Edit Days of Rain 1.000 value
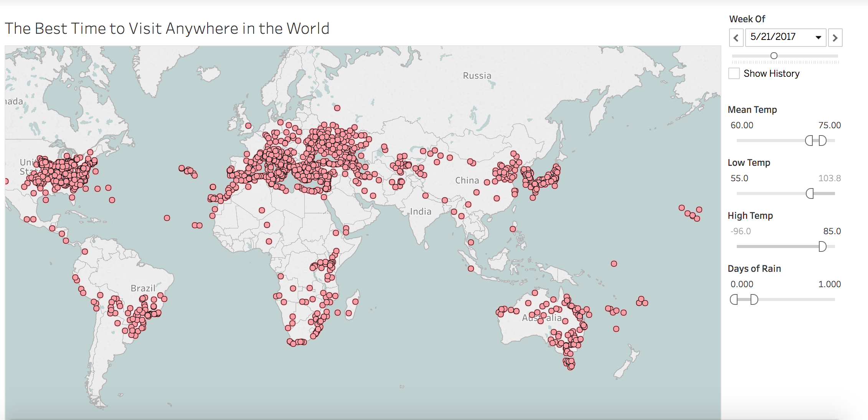This screenshot has height=420, width=868. [829, 284]
